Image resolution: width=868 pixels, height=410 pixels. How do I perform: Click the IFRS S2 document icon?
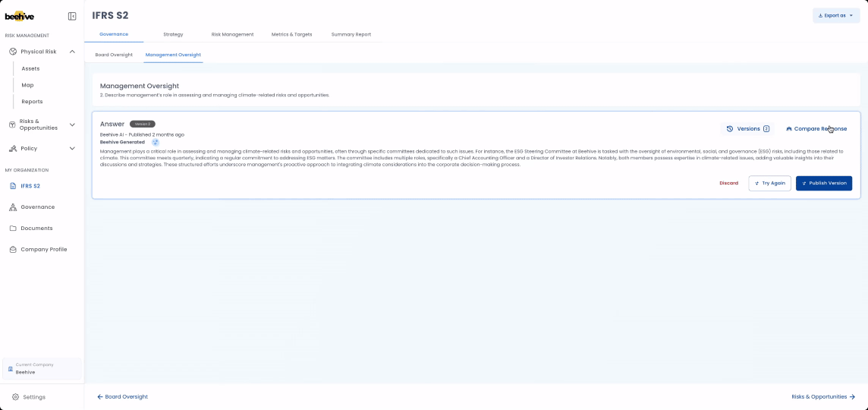tap(13, 186)
